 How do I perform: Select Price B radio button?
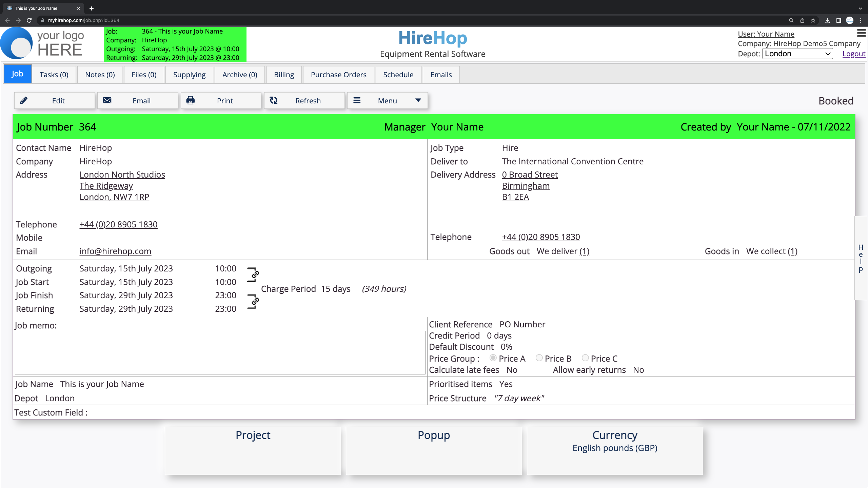(539, 358)
